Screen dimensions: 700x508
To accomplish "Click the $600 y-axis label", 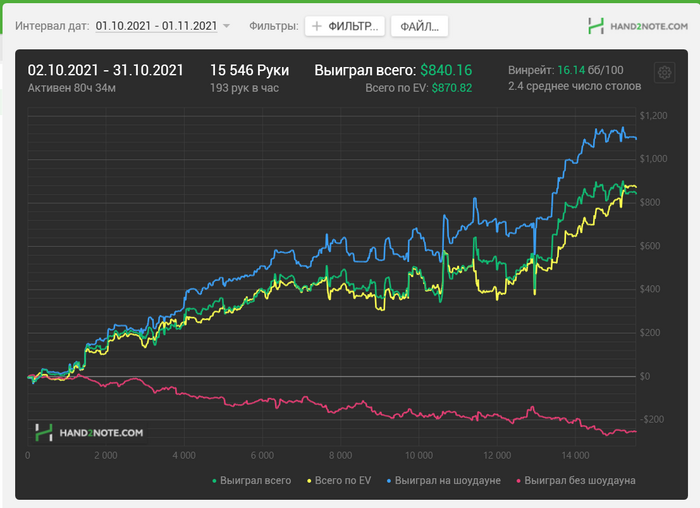I will click(x=650, y=246).
